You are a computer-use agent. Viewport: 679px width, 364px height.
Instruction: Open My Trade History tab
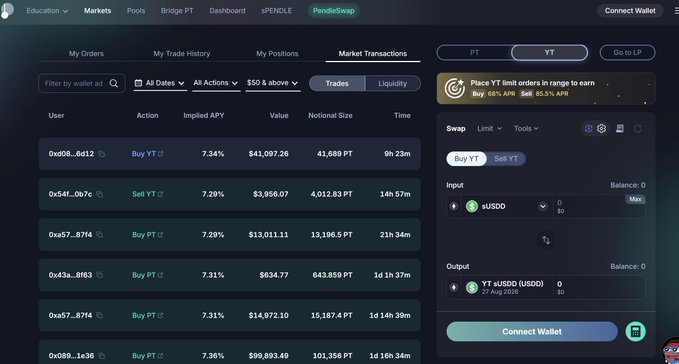(181, 54)
